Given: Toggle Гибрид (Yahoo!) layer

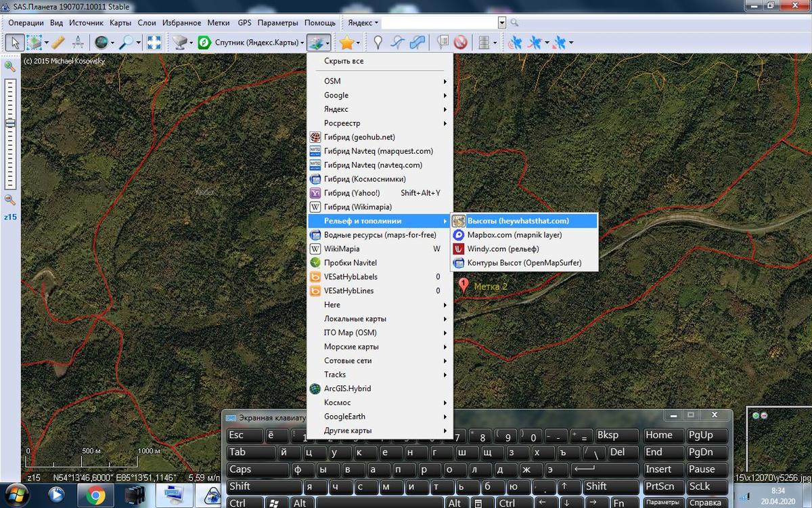Looking at the screenshot, I should pyautogui.click(x=380, y=193).
